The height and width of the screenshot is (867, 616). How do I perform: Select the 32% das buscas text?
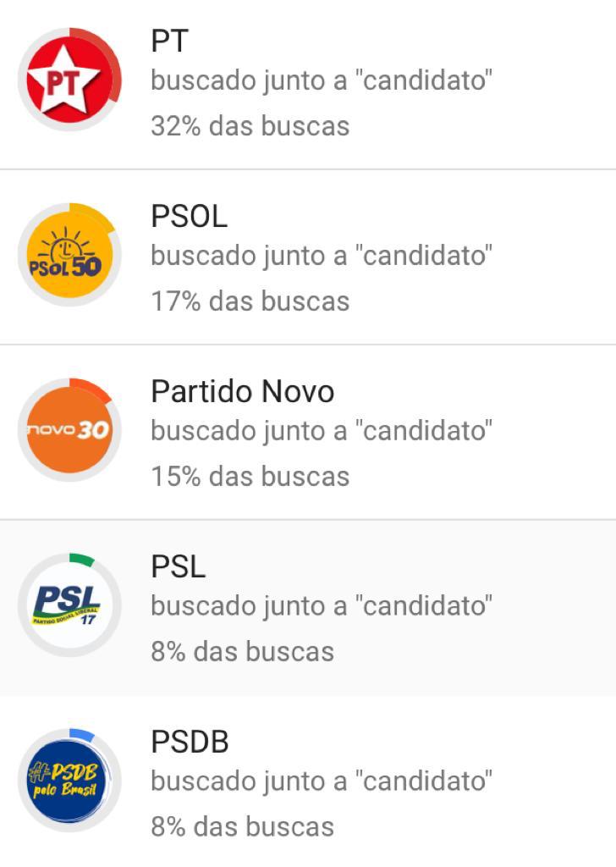(250, 126)
